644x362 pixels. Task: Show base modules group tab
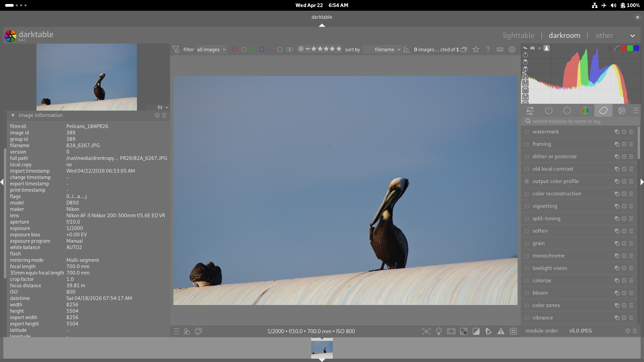coord(567,111)
